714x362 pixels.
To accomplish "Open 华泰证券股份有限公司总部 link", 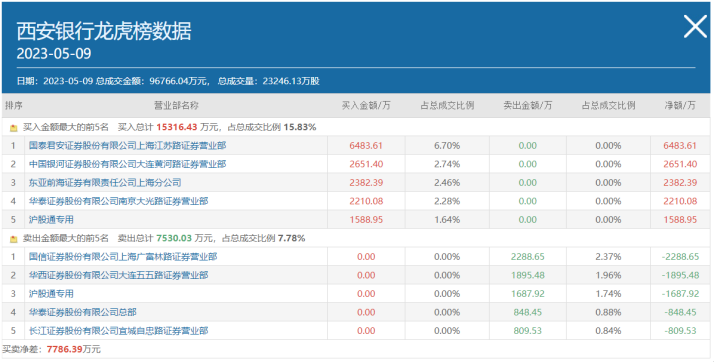I will pos(82,312).
